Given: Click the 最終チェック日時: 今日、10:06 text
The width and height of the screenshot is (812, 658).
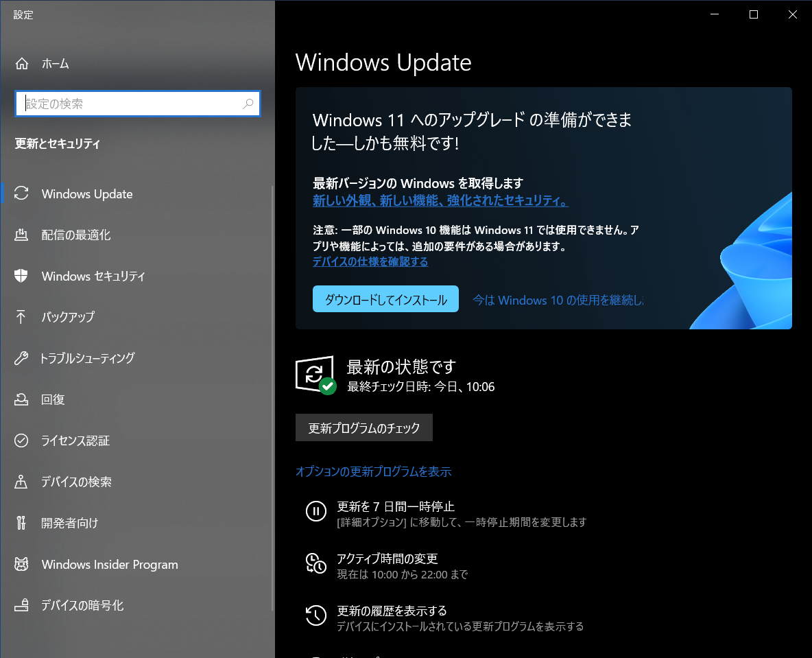Looking at the screenshot, I should coord(421,386).
